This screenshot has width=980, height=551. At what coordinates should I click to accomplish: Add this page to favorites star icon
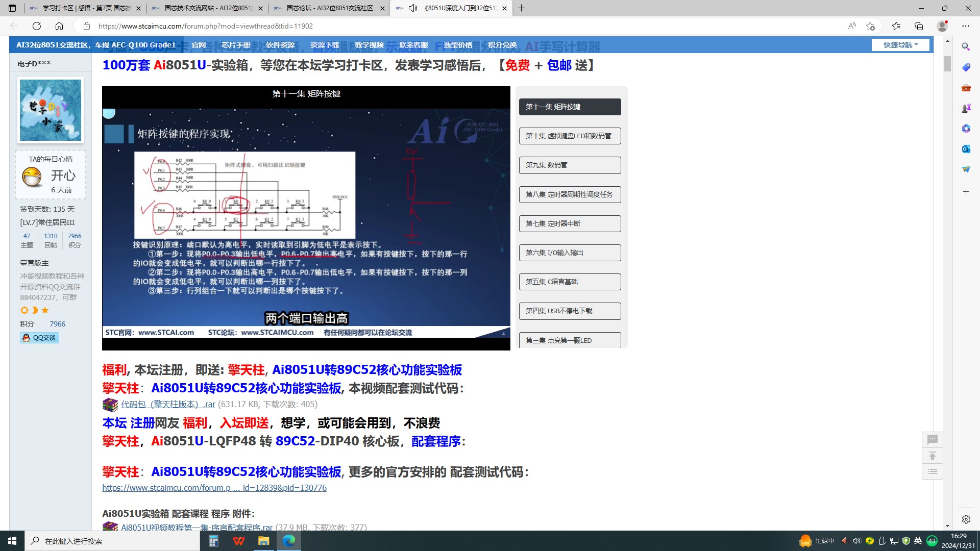pyautogui.click(x=870, y=26)
